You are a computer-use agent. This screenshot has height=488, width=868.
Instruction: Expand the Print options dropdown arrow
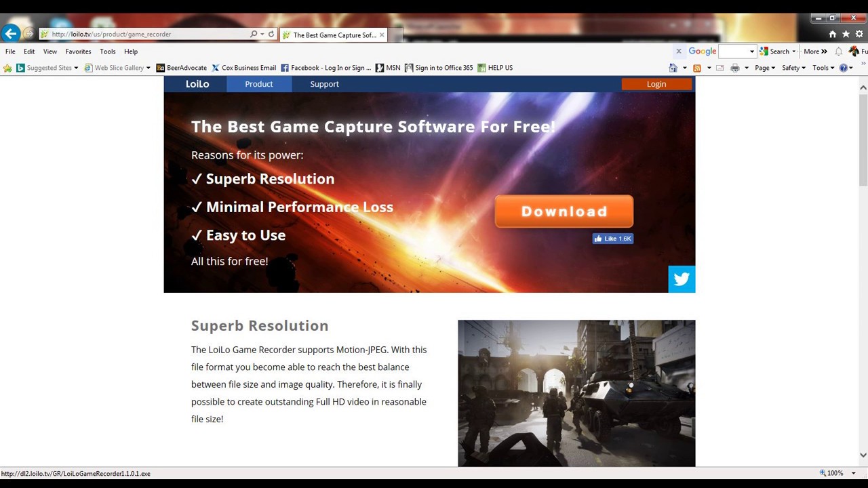pyautogui.click(x=746, y=68)
